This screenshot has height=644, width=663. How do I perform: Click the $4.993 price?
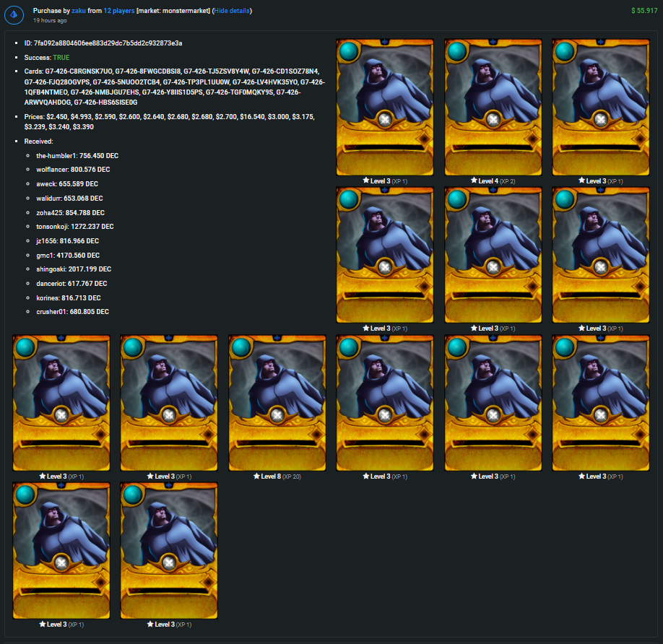click(81, 117)
